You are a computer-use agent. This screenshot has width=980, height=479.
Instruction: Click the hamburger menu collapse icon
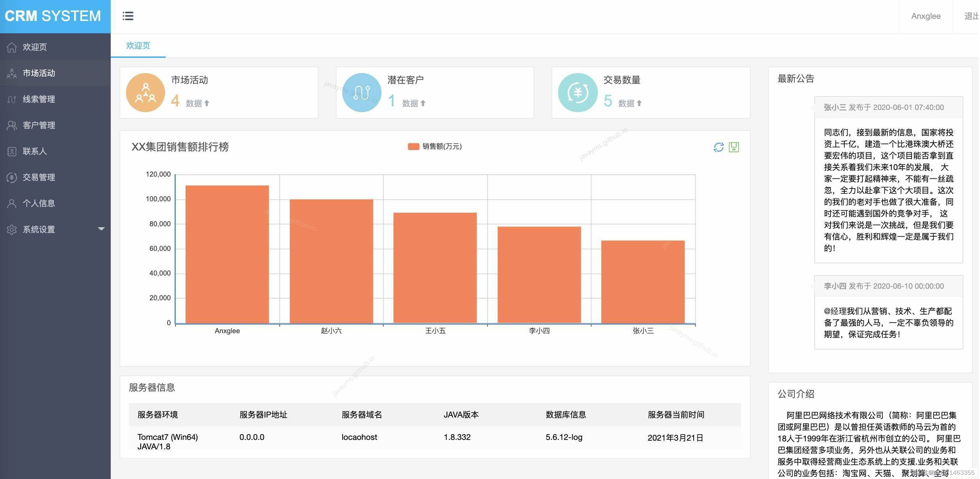coord(128,16)
